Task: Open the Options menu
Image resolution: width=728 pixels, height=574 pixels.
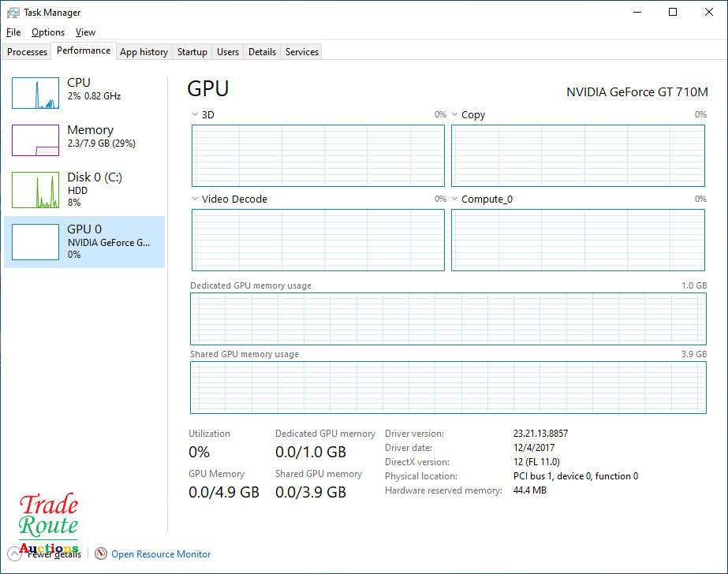Action: 48,32
